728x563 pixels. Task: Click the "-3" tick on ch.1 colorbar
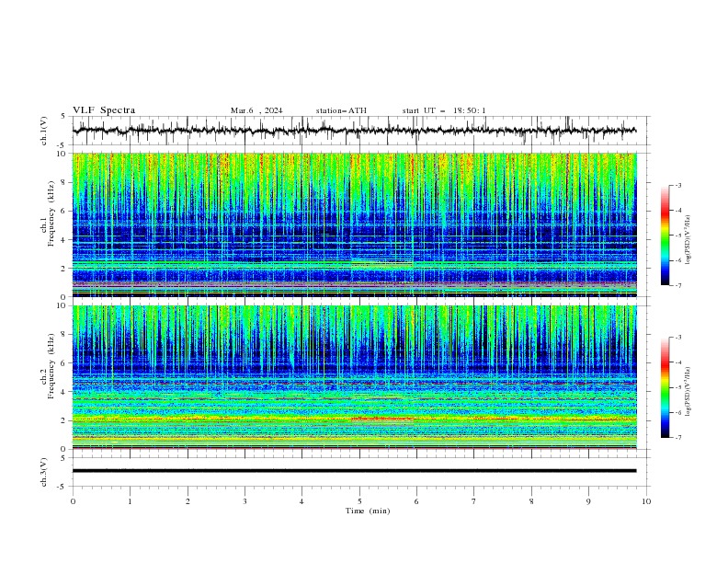tap(677, 185)
